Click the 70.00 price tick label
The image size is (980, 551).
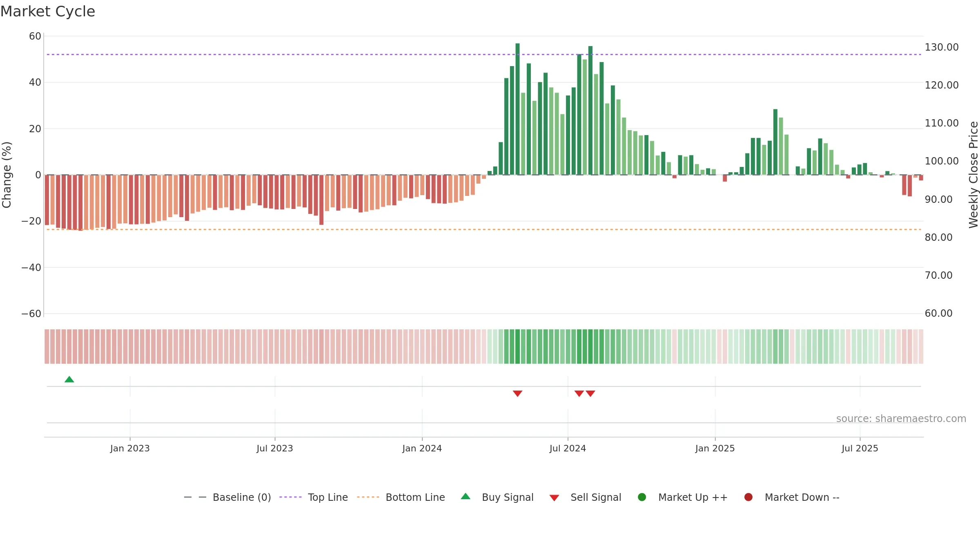(x=938, y=275)
